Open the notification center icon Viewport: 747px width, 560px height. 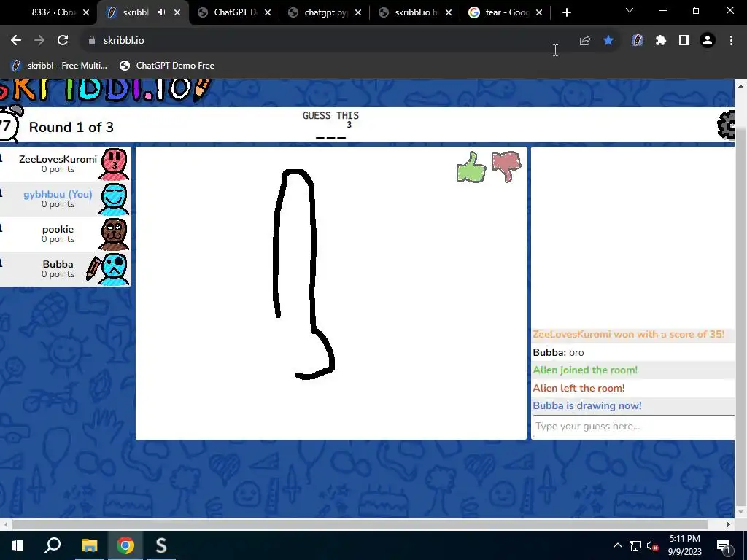pos(724,545)
